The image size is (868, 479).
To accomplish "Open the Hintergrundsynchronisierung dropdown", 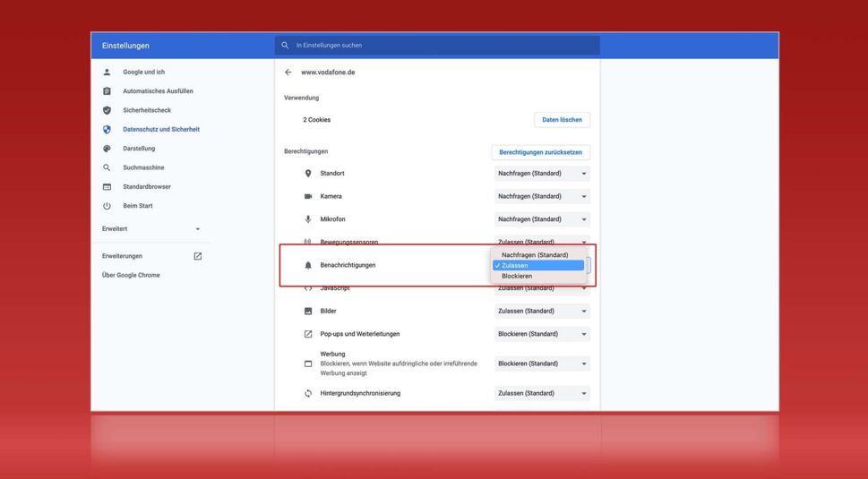I will pyautogui.click(x=542, y=393).
